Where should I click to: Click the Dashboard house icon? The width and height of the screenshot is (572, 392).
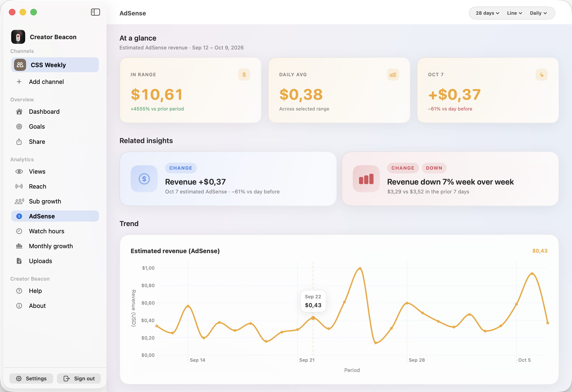[x=19, y=112]
